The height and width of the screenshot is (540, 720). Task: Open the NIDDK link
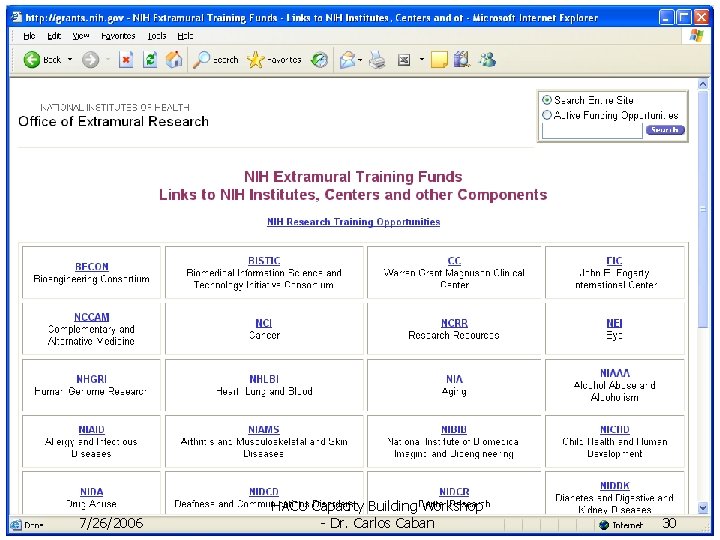pyautogui.click(x=614, y=486)
